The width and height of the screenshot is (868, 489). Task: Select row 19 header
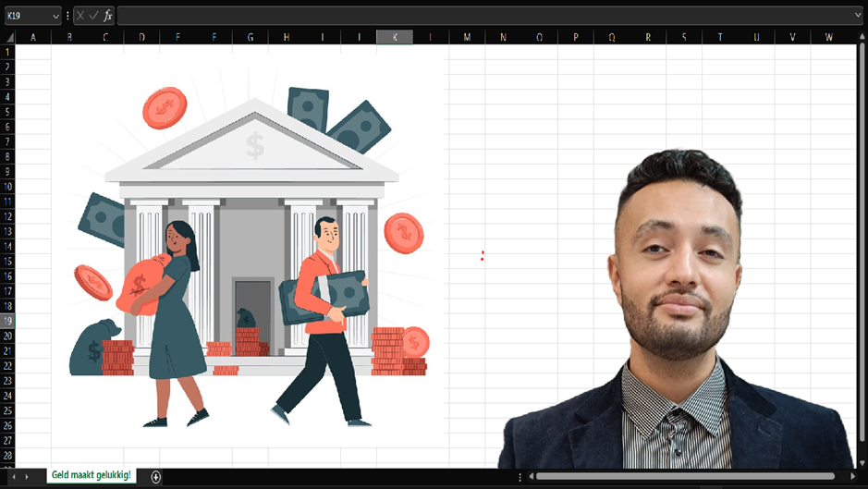[x=8, y=321]
